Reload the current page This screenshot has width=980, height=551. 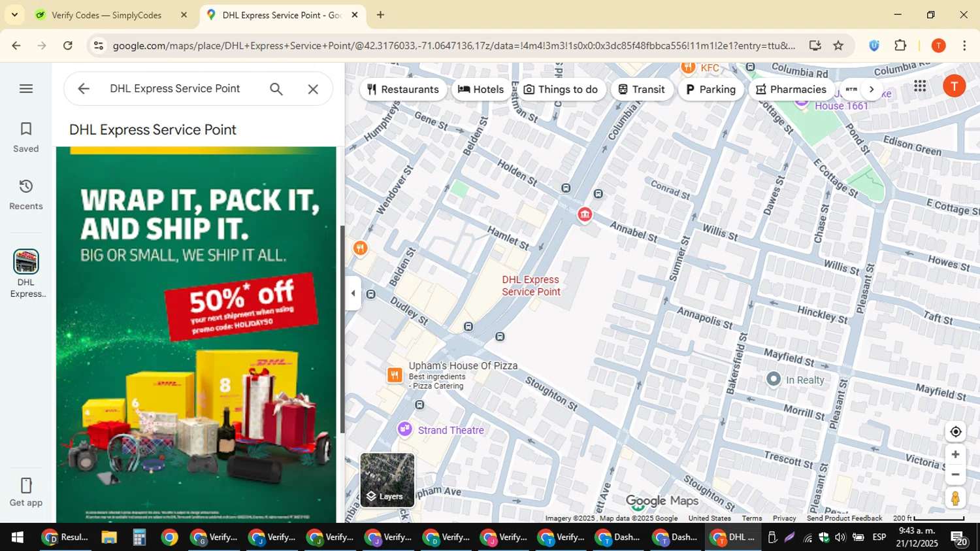point(68,46)
